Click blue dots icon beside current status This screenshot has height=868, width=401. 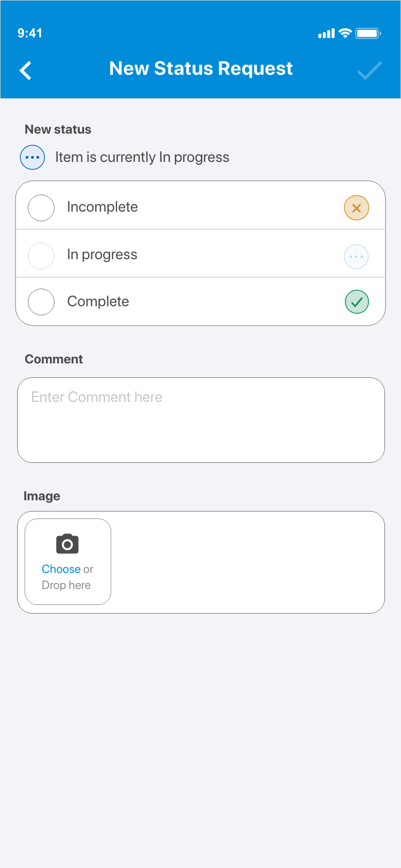[33, 157]
